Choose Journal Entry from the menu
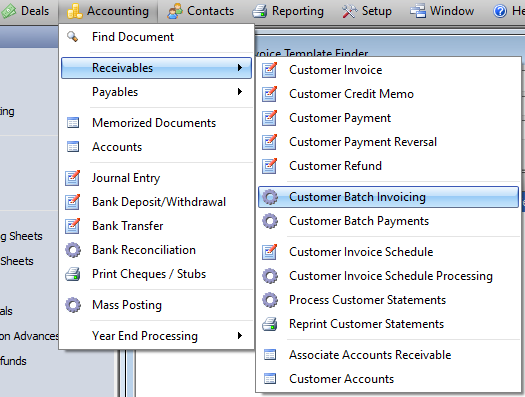The height and width of the screenshot is (397, 525). click(156, 178)
